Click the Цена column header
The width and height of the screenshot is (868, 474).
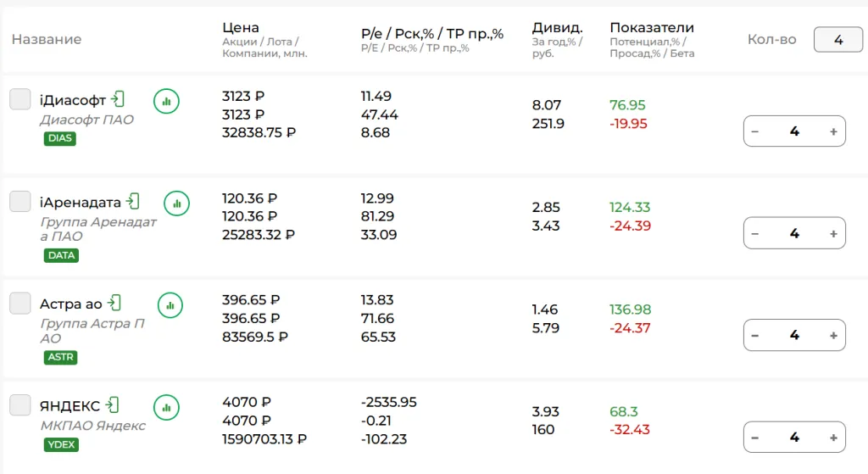pyautogui.click(x=240, y=28)
